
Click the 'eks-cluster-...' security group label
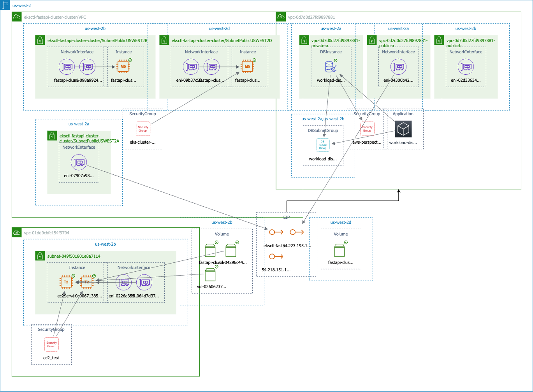click(142, 142)
